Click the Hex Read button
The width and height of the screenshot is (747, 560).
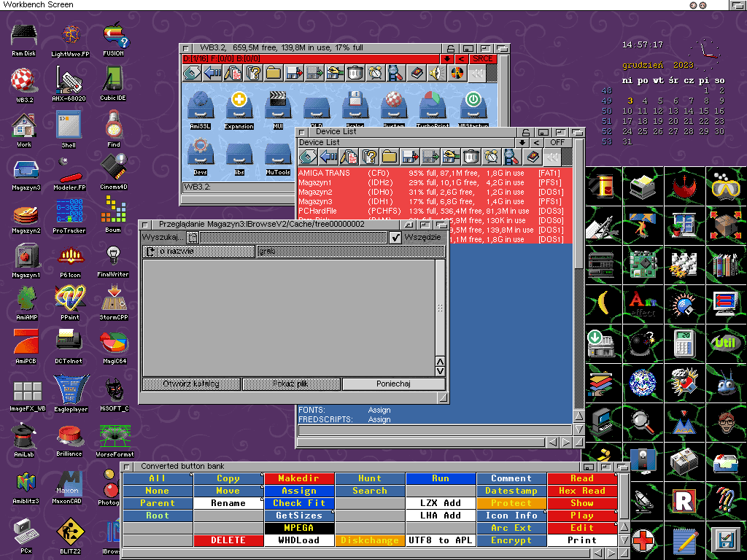click(582, 491)
